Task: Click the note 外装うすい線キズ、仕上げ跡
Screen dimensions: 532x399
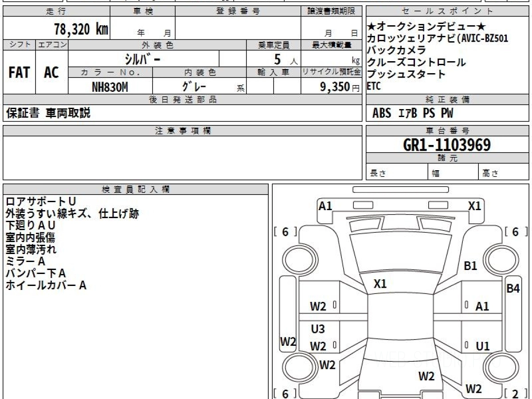Action: pyautogui.click(x=72, y=214)
